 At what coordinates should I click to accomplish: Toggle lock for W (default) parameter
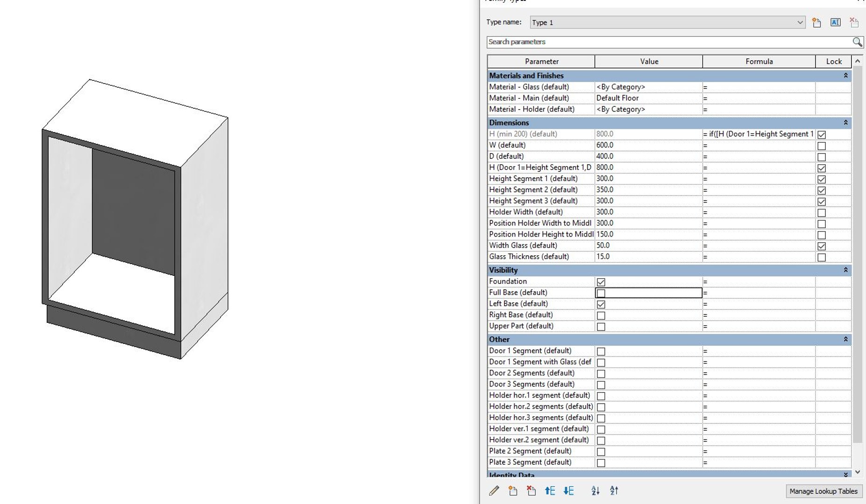click(x=822, y=146)
